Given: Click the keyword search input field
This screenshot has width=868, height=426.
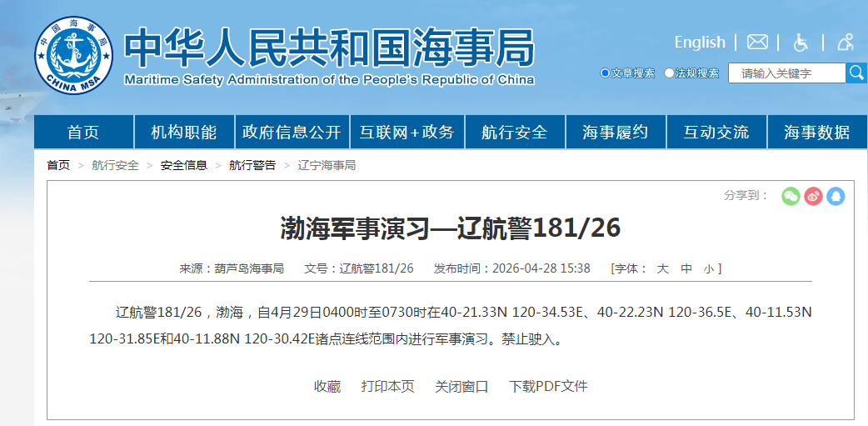Looking at the screenshot, I should [786, 73].
